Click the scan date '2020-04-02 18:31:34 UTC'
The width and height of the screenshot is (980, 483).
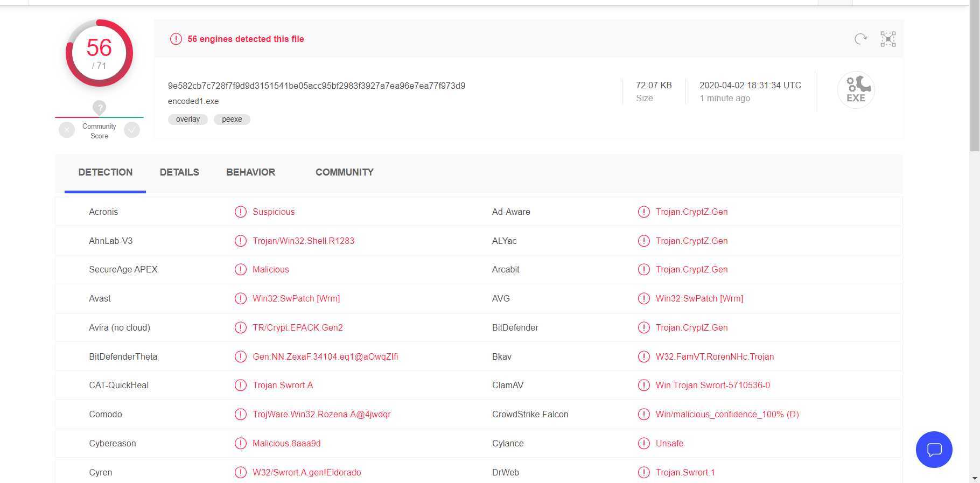tap(750, 85)
